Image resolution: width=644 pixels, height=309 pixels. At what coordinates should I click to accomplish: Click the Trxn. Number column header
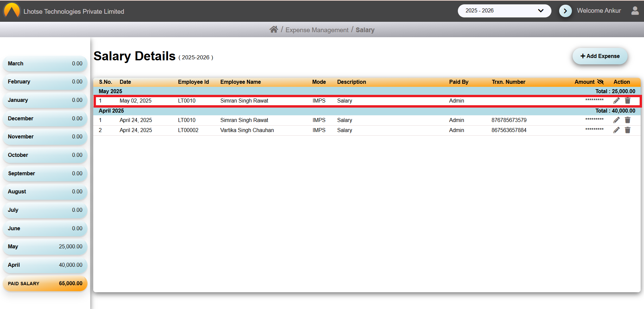(508, 82)
